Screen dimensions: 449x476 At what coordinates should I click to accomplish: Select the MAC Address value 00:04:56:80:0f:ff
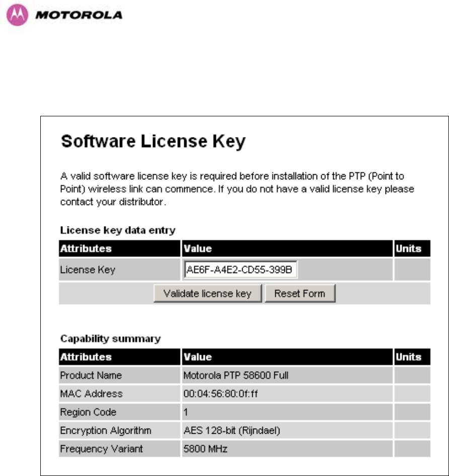pos(220,394)
